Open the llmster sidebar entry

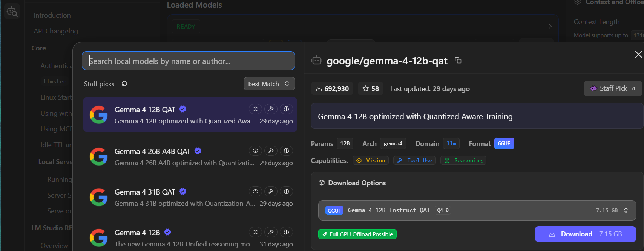point(55,81)
